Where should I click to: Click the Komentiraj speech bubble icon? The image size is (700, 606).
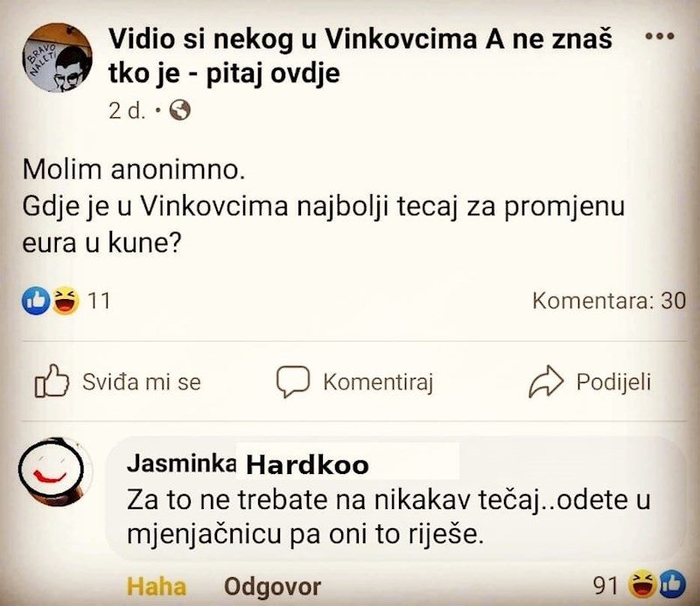point(293,381)
